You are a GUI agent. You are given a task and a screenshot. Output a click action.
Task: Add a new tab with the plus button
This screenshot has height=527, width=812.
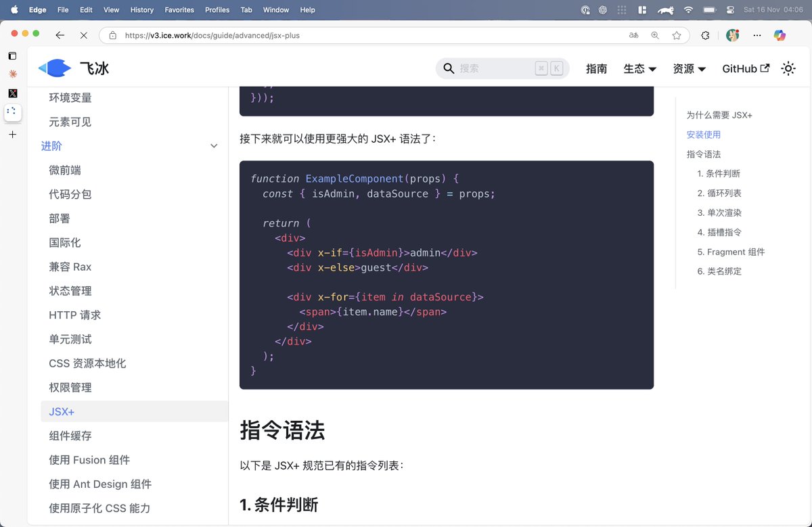coord(12,135)
